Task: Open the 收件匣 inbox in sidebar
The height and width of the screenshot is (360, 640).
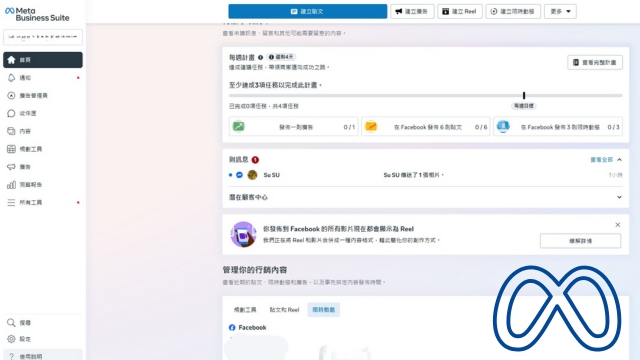Action: tap(43, 113)
